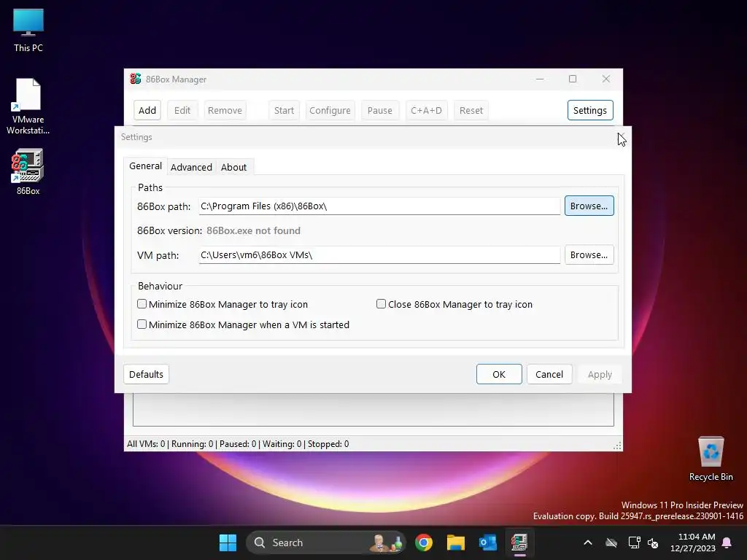Click C+A+D in 86Box Manager toolbar
The height and width of the screenshot is (560, 747).
click(x=426, y=110)
